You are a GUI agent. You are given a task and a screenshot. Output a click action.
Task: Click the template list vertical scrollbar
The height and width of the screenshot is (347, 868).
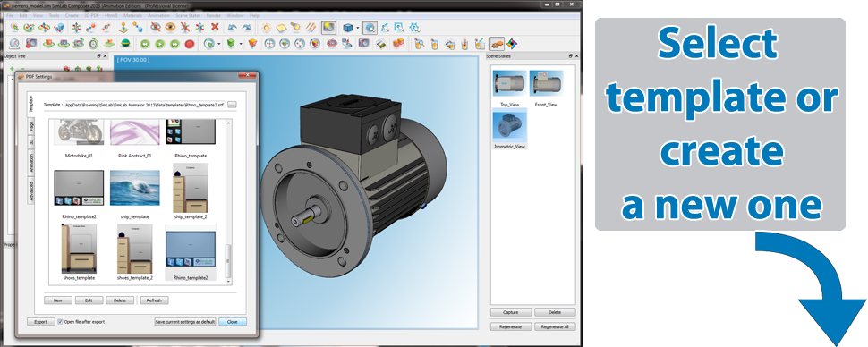click(228, 202)
